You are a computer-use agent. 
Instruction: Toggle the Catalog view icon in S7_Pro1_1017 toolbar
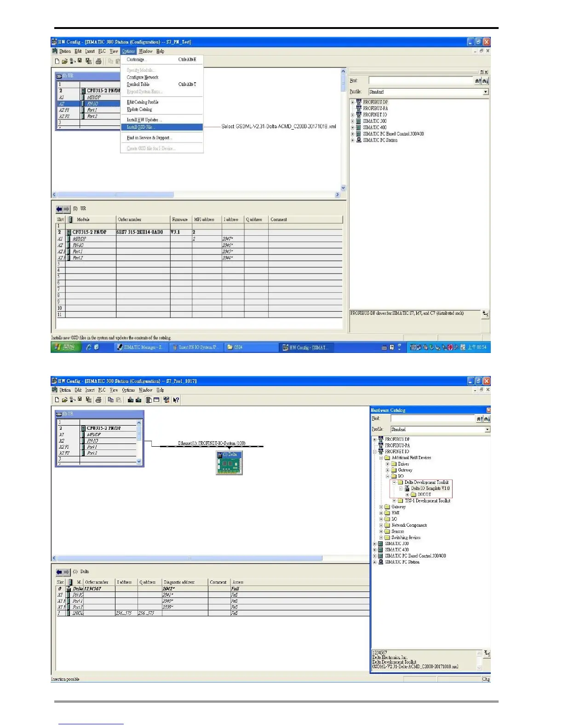point(149,400)
